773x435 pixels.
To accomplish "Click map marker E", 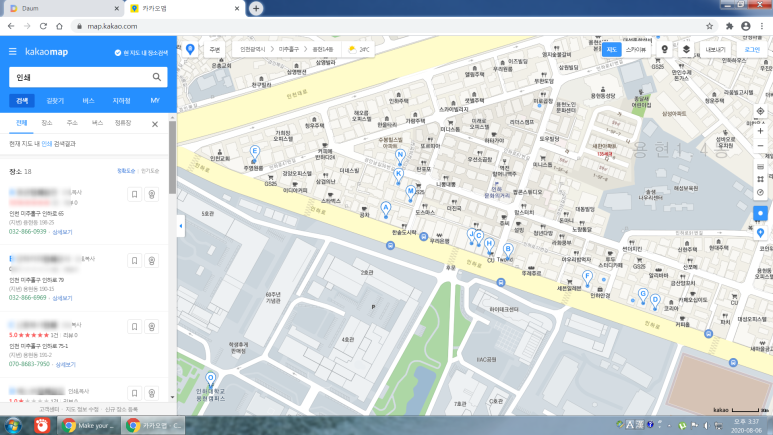I will click(x=254, y=153).
